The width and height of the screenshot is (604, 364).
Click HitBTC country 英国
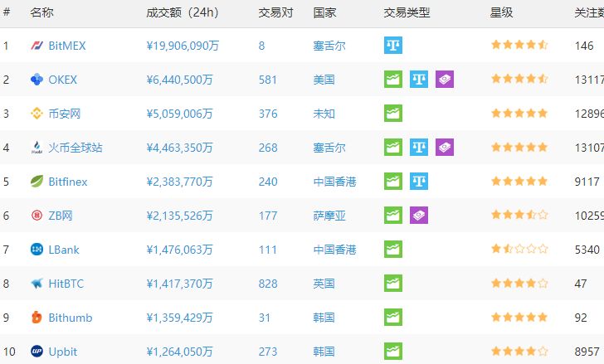point(324,284)
